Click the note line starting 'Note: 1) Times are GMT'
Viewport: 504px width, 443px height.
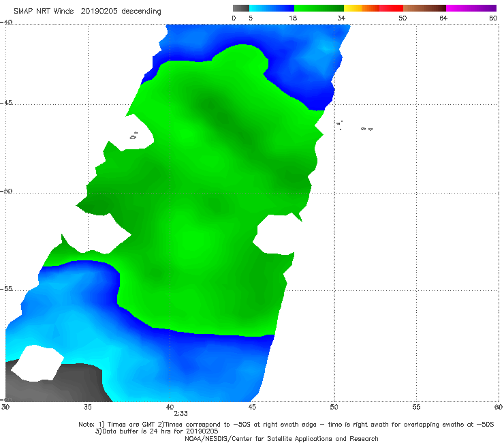286,425
